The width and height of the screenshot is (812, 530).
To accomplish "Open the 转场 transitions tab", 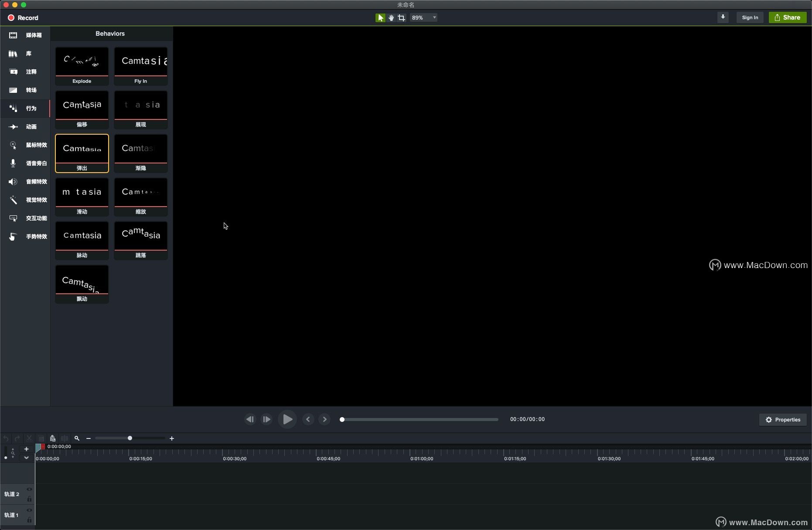I will click(25, 90).
